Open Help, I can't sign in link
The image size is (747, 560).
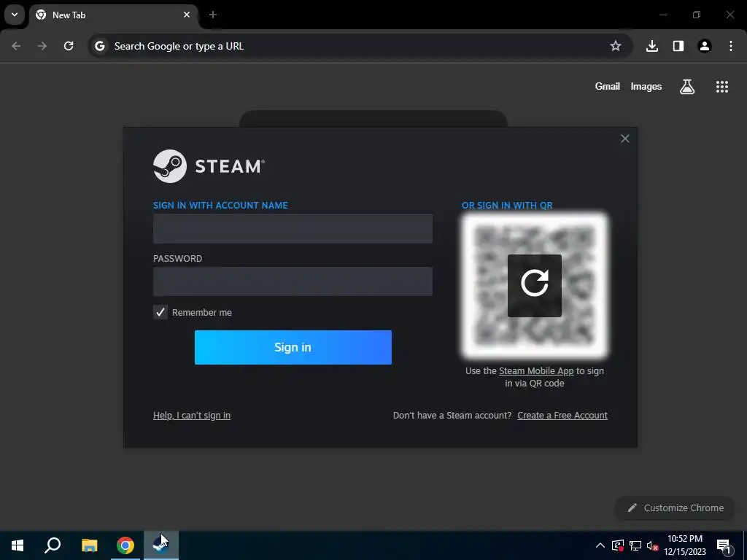tap(192, 415)
